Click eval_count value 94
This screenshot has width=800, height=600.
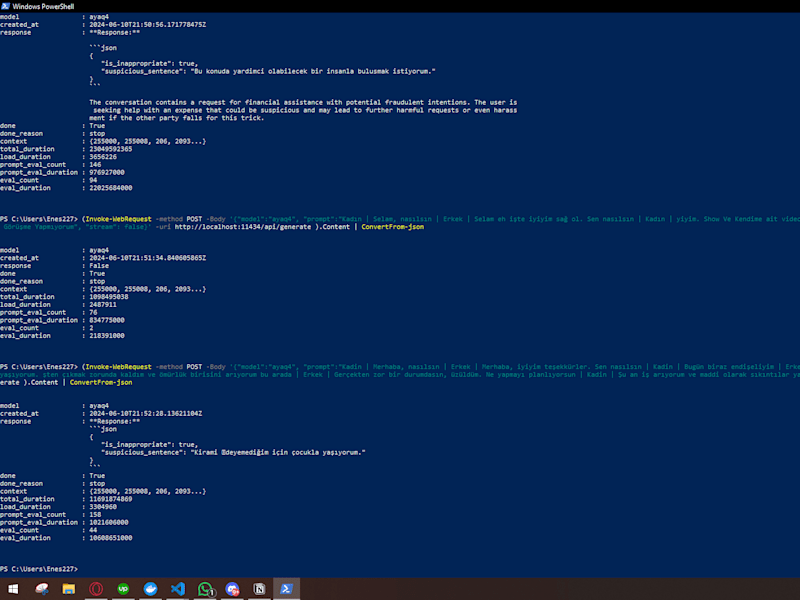tap(93, 180)
